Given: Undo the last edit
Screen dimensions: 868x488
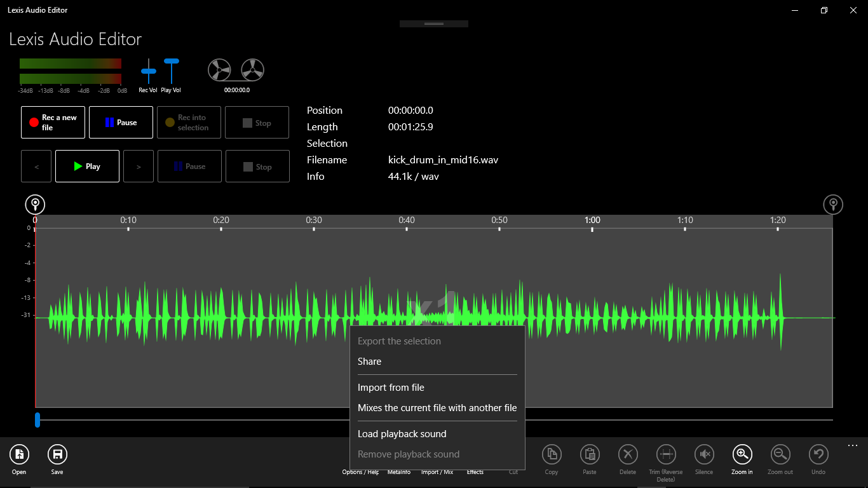Looking at the screenshot, I should pos(818,454).
